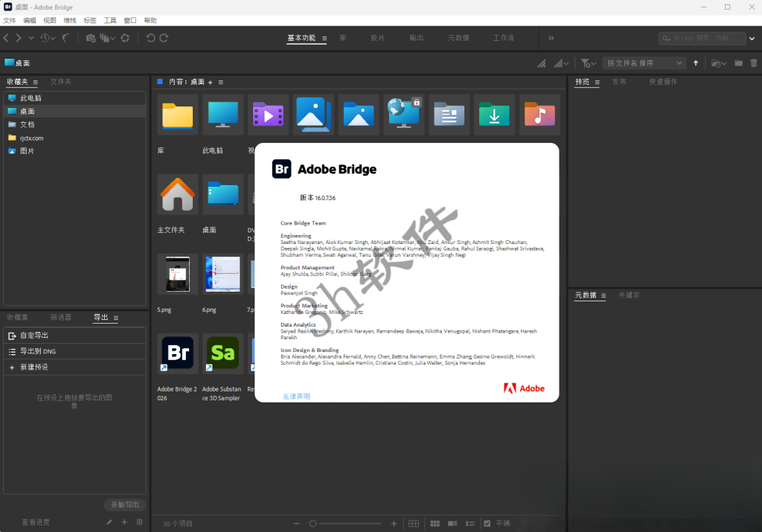Expand the workspace dropdown beside search

[752, 39]
